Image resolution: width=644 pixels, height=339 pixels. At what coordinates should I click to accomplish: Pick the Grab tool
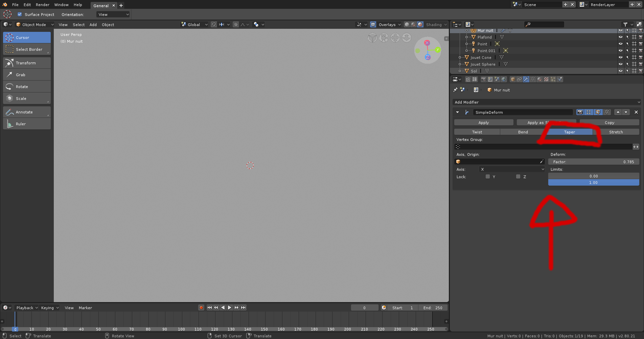pyautogui.click(x=27, y=75)
